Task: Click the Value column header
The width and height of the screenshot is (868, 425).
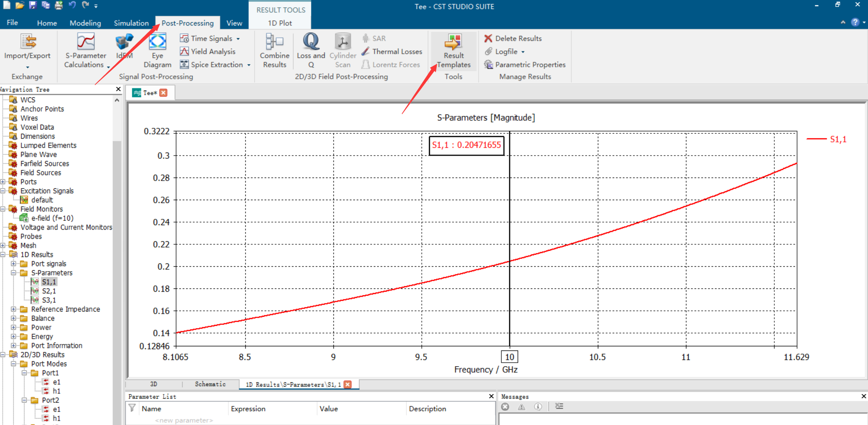Action: [x=328, y=409]
